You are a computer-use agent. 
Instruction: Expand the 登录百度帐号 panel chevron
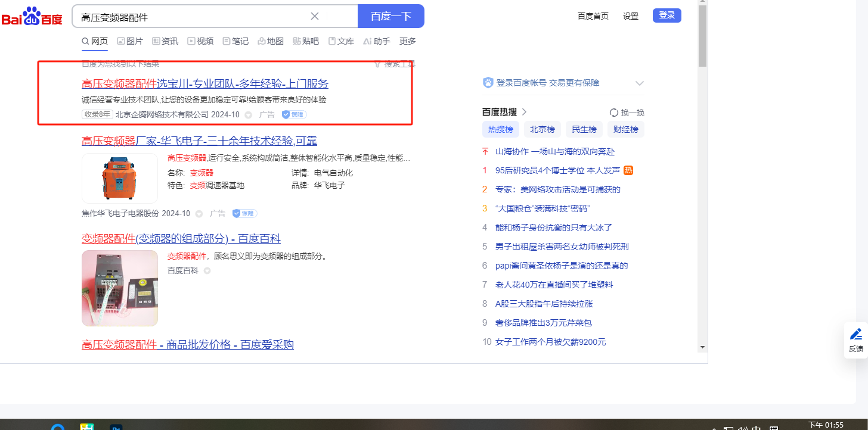click(640, 83)
